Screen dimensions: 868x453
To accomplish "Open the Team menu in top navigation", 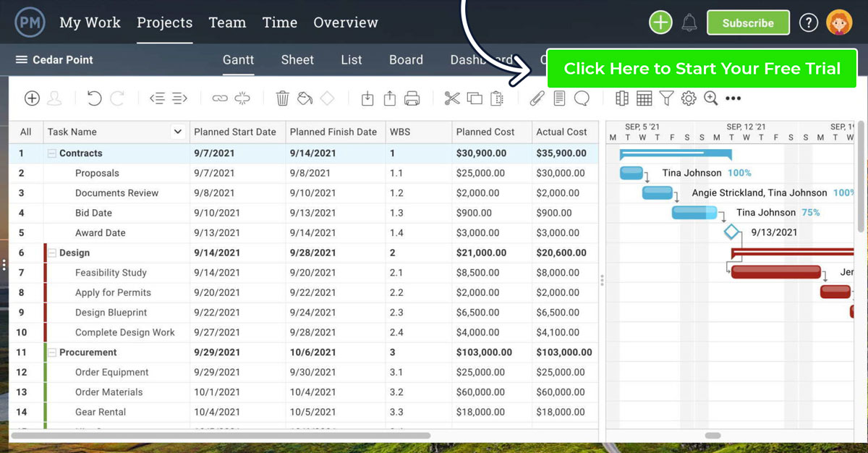I will pos(227,22).
